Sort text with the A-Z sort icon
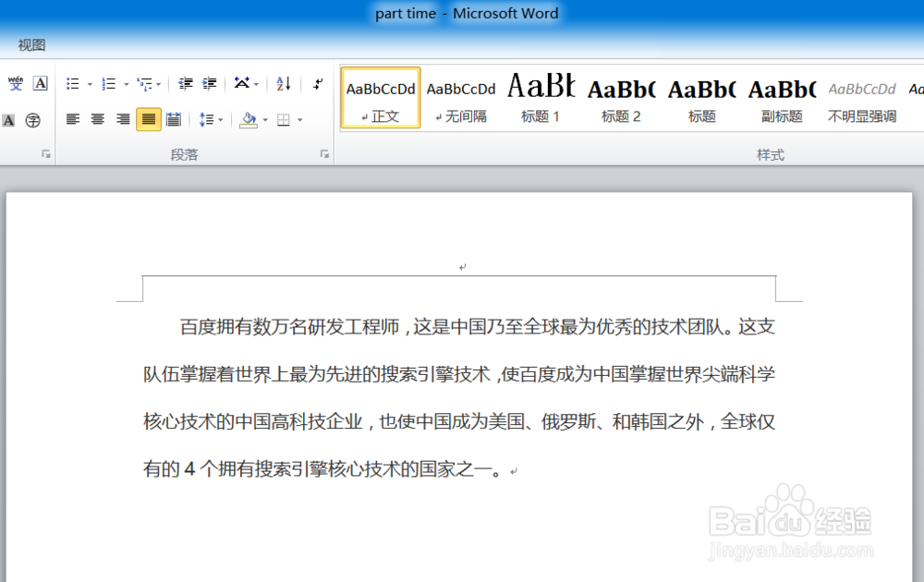Screen dimensions: 924x582 point(284,84)
